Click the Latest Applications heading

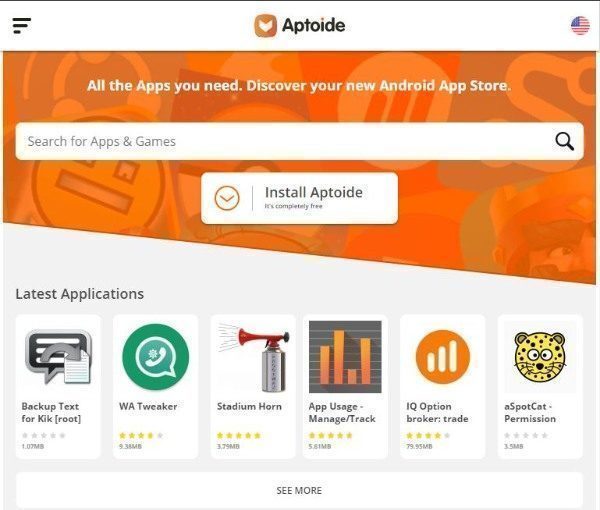click(80, 294)
